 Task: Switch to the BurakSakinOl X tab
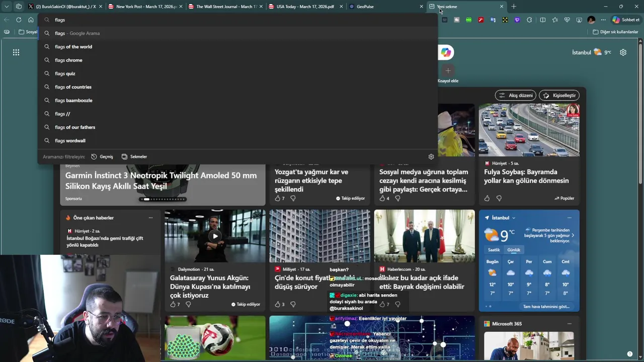[65, 7]
